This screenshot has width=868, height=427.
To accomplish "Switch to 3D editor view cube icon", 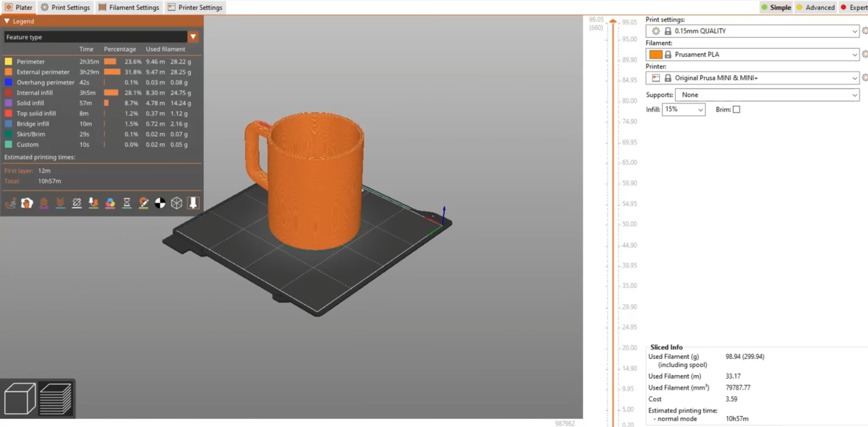I will click(x=20, y=399).
